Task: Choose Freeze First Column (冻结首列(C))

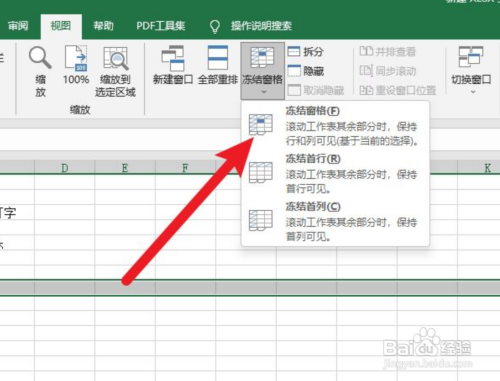Action: pyautogui.click(x=335, y=221)
